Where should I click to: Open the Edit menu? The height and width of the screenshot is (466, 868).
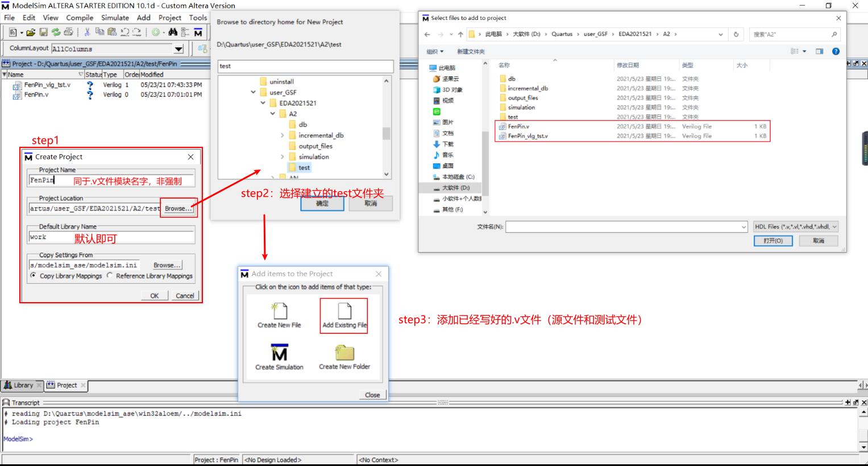[x=29, y=18]
